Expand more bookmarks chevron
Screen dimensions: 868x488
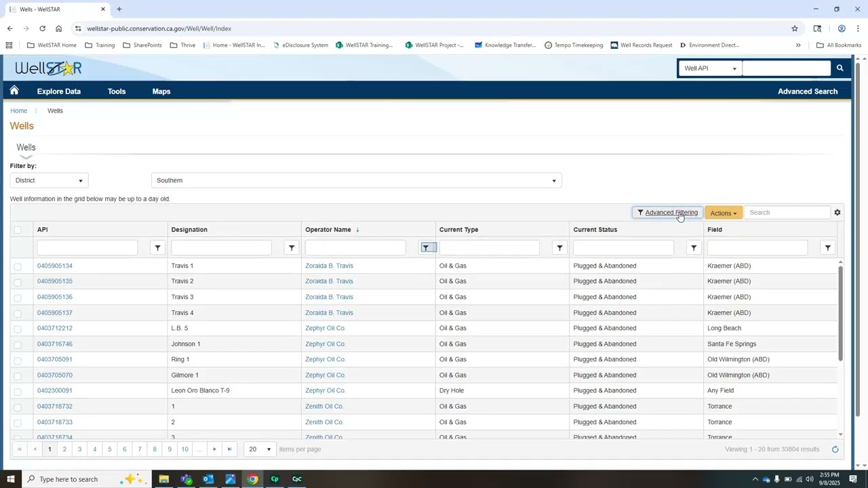pyautogui.click(x=798, y=45)
